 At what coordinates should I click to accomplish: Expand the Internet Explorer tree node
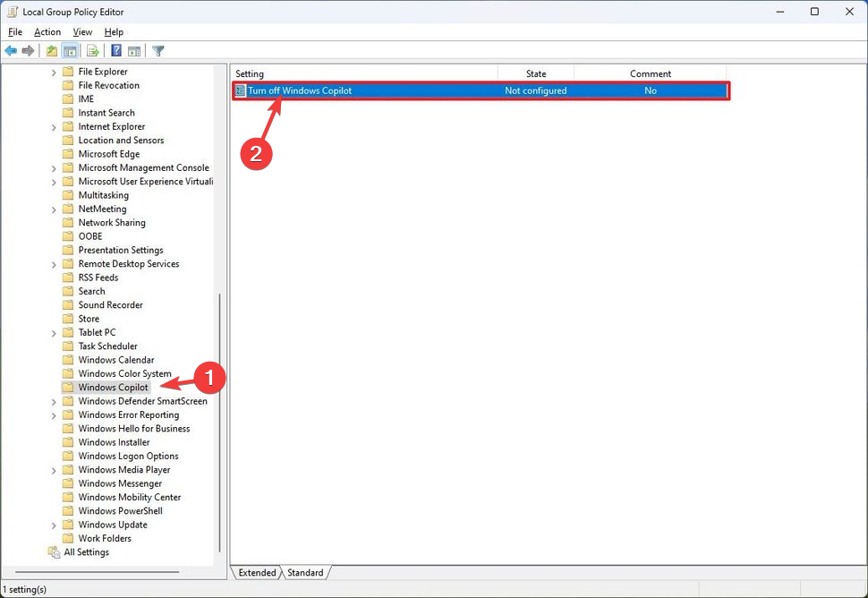54,127
